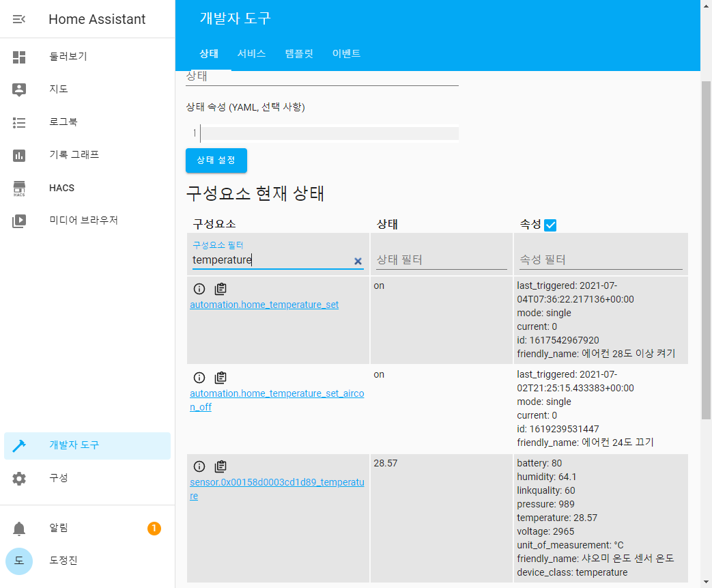Copy entity ID of the temperature sensor
The height and width of the screenshot is (588, 712).
click(220, 466)
